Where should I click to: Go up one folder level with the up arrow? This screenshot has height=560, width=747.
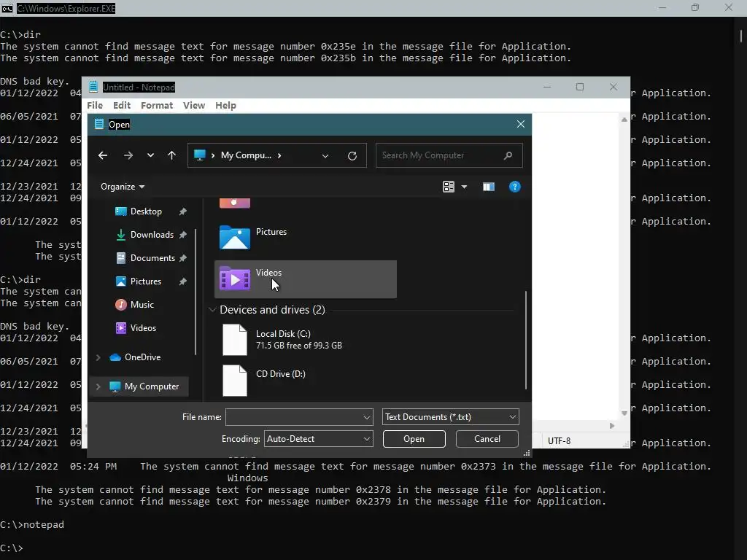coord(172,155)
